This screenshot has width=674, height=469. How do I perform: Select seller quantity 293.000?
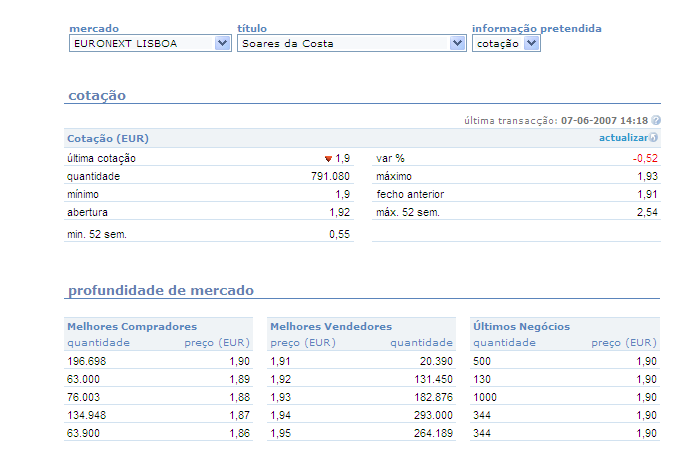pyautogui.click(x=433, y=415)
